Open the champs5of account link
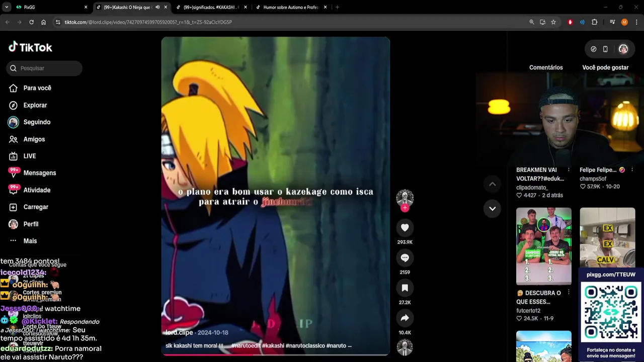Image resolution: width=644 pixels, height=362 pixels. pos(593,178)
